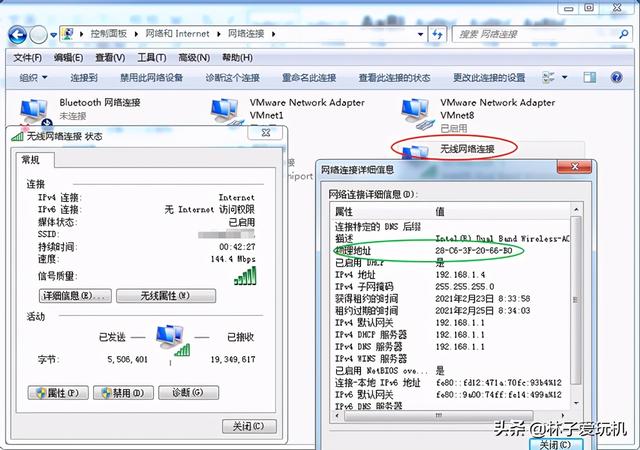This screenshot has width=640, height=450.
Task: Click 更改此连接的设置 toolbar command
Action: (x=489, y=78)
